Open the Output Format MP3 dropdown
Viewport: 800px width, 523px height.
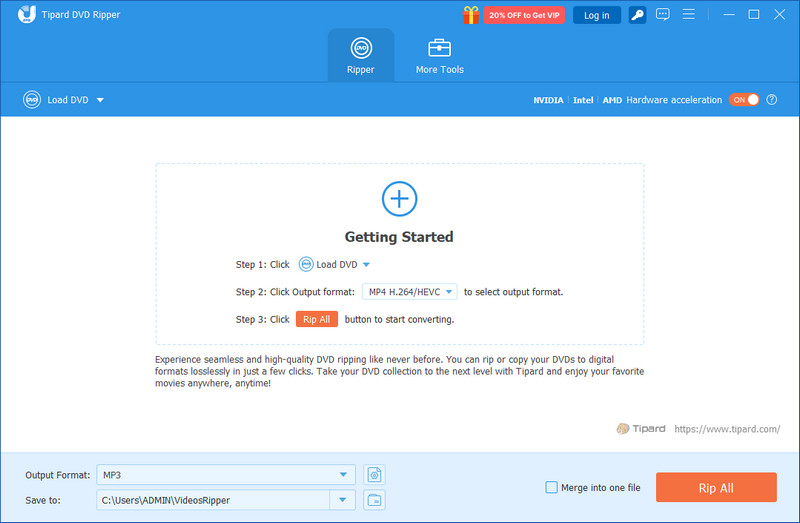[x=344, y=475]
